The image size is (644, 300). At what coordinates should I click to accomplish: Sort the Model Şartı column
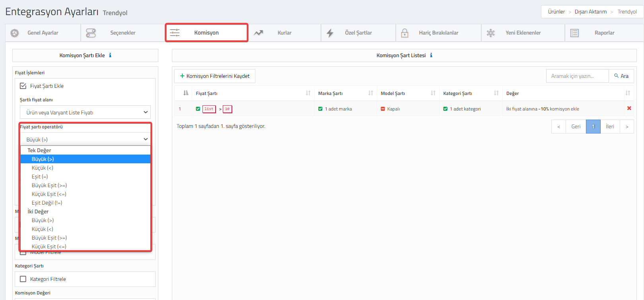pos(433,93)
